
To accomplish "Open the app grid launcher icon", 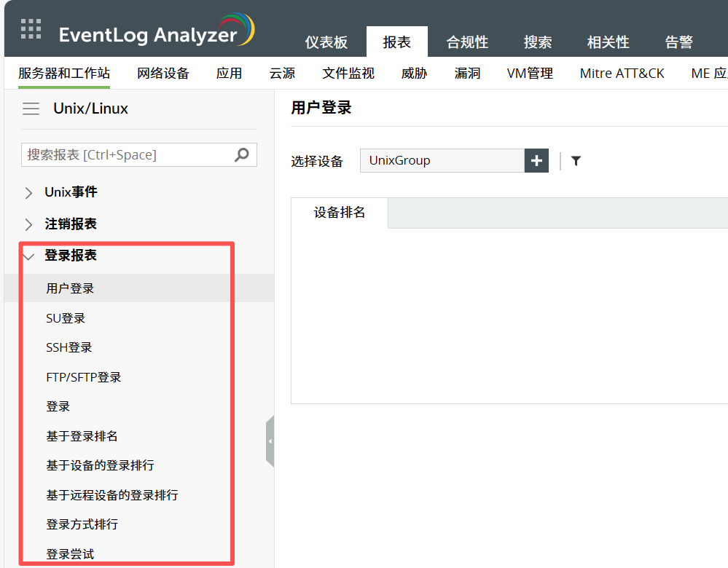I will [x=31, y=29].
